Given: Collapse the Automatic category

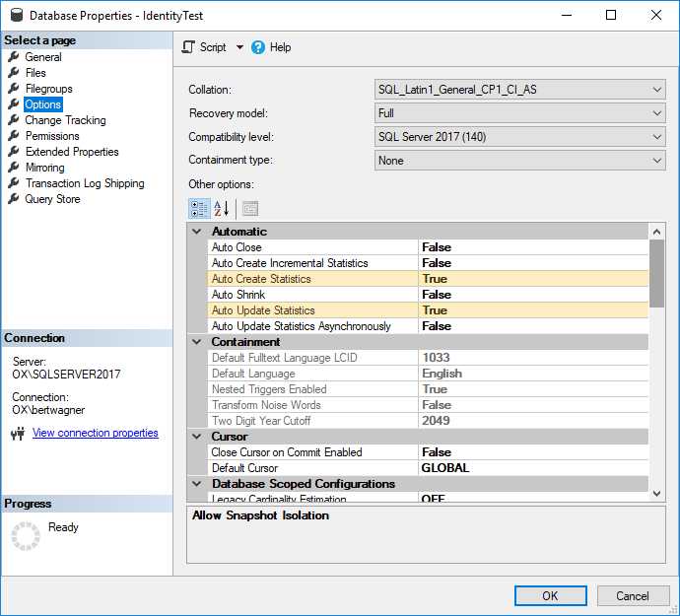Looking at the screenshot, I should 197,232.
